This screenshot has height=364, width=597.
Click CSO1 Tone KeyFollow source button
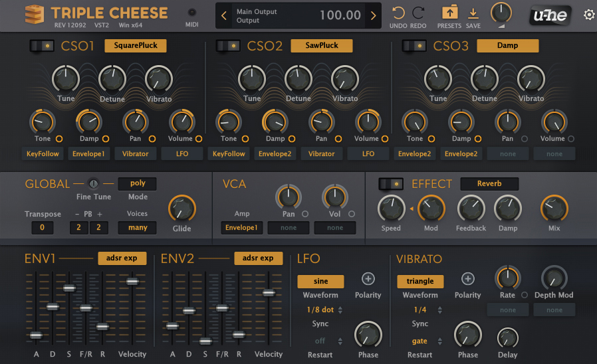pyautogui.click(x=43, y=153)
